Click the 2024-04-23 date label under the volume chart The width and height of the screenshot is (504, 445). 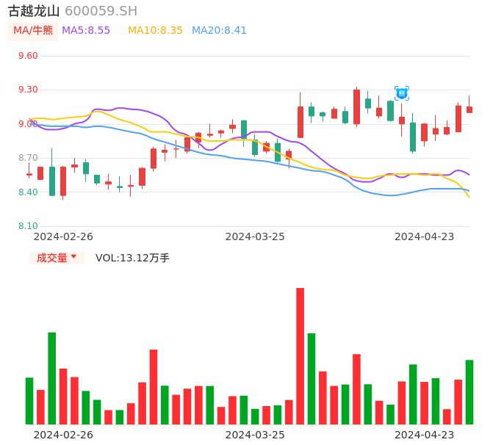[x=425, y=435]
